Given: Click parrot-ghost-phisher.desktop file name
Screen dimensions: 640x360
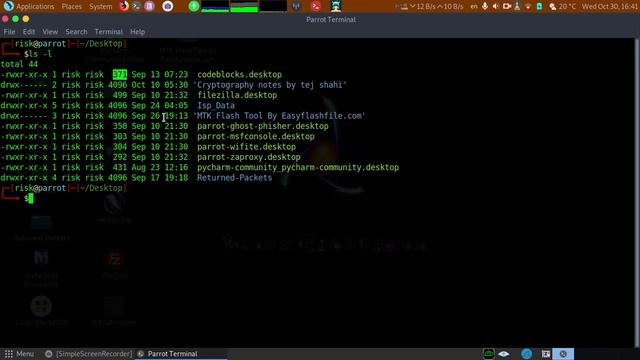Looking at the screenshot, I should point(263,126).
